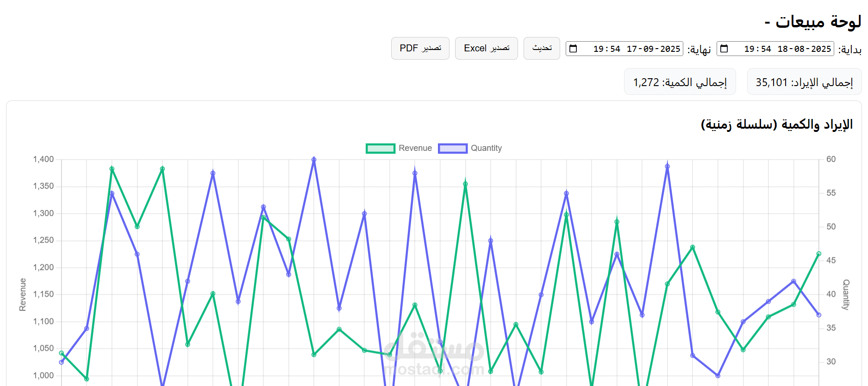Image resolution: width=868 pixels, height=386 pixels.
Task: Click the تحديث refresh button
Action: point(542,49)
